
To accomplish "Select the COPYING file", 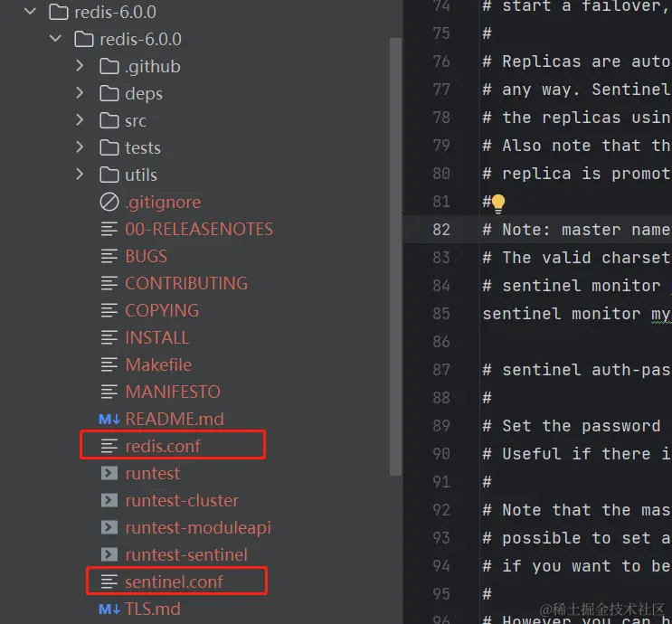I will point(162,311).
